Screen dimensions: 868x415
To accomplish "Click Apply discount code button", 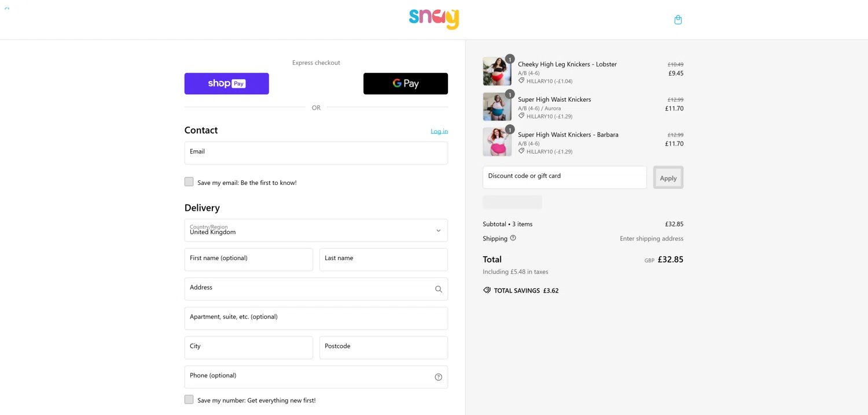I will click(668, 177).
